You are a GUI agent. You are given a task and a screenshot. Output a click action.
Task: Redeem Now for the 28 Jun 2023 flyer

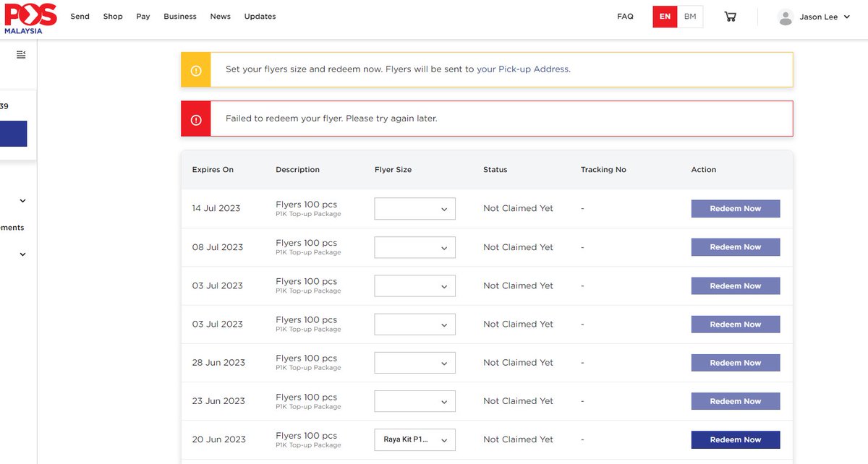tap(736, 363)
